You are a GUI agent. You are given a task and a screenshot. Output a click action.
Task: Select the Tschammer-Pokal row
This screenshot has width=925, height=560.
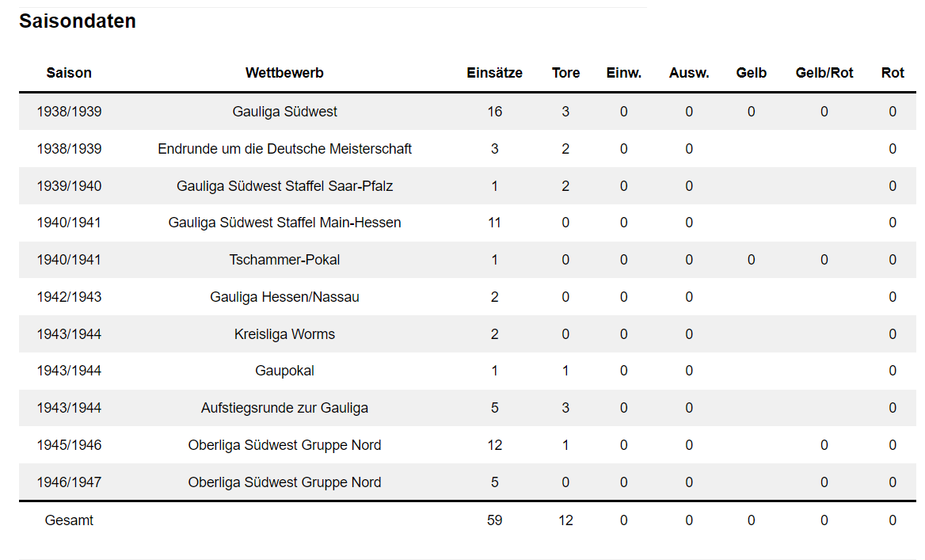point(467,260)
